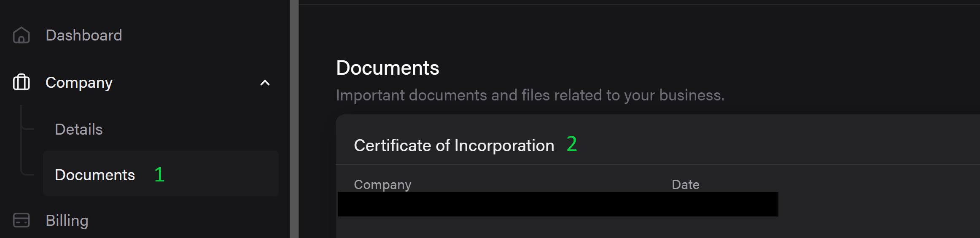Click the Company briefcase icon
Viewport: 980px width, 238px height.
pyautogui.click(x=21, y=82)
